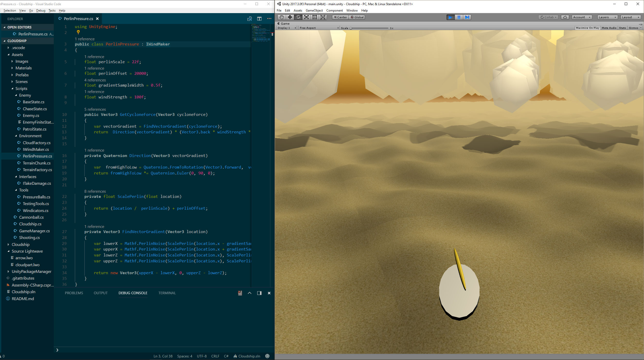Expand the Images folder in Explorer
The image size is (644, 360).
pos(22,61)
